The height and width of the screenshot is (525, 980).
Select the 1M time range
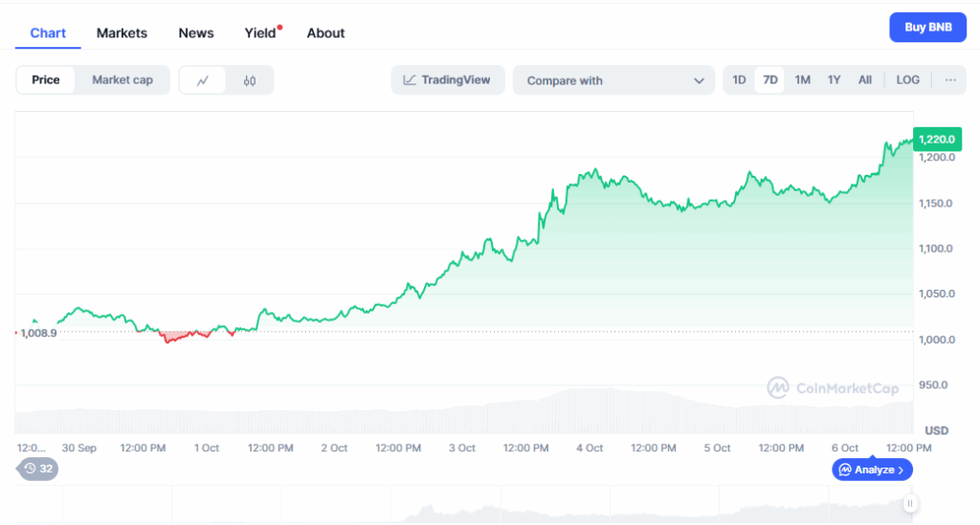pyautogui.click(x=802, y=80)
